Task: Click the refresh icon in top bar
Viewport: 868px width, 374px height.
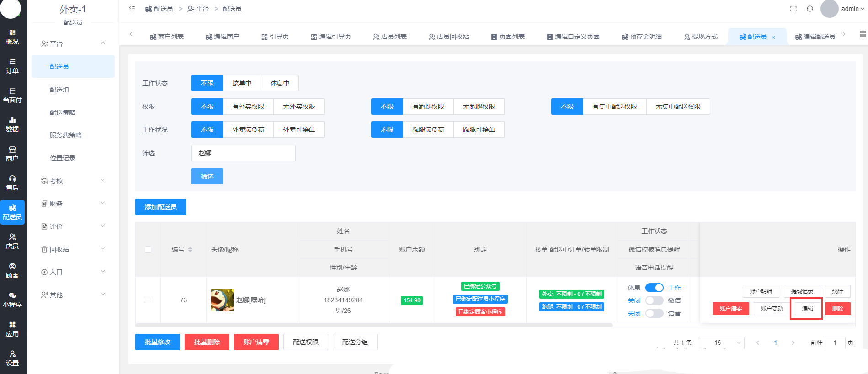Action: click(809, 9)
